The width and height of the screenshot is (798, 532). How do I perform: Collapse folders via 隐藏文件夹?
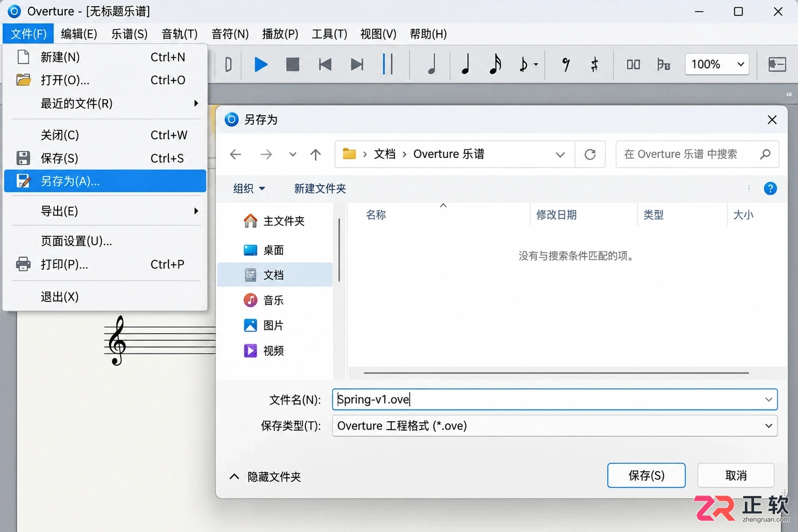pos(265,477)
